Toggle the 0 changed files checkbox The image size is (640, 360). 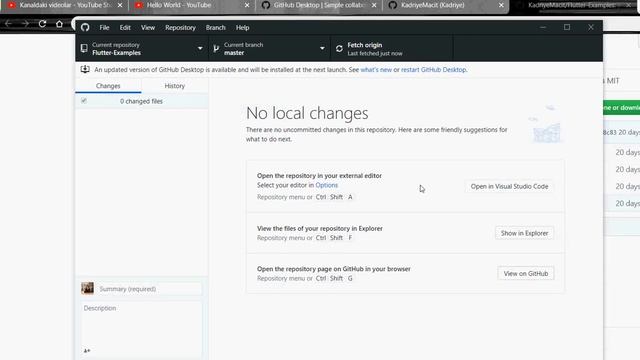click(x=84, y=101)
